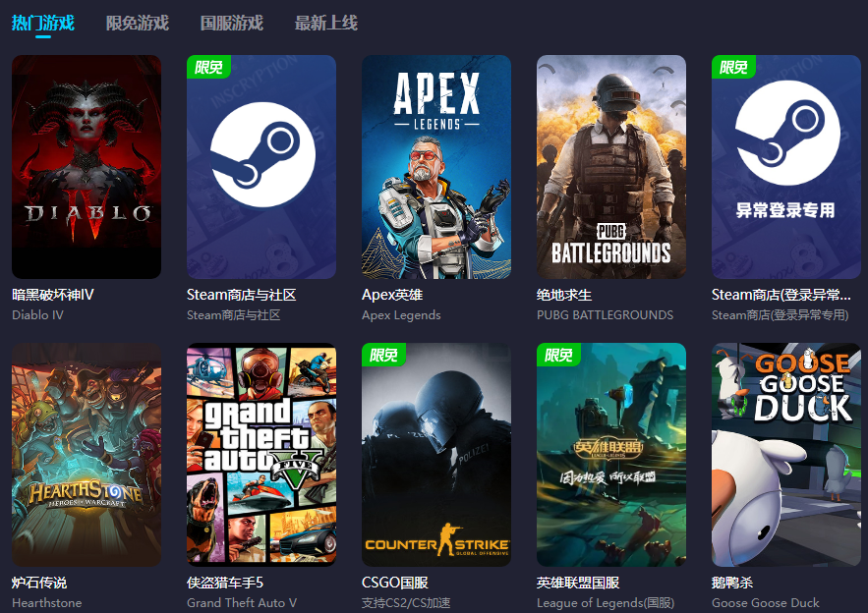Click the subtitle Goose Goose Duck

pos(766,603)
